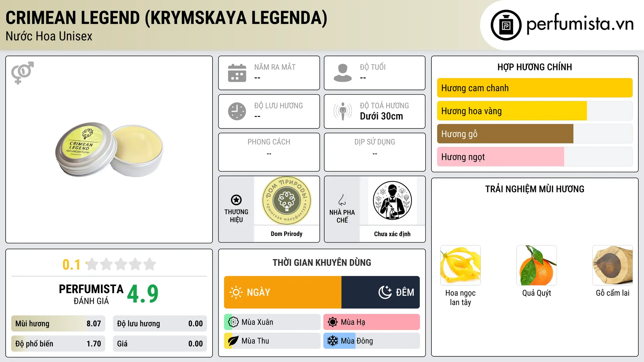Click the Chưa xác định perfumer label
The image size is (644, 362).
pyautogui.click(x=392, y=234)
